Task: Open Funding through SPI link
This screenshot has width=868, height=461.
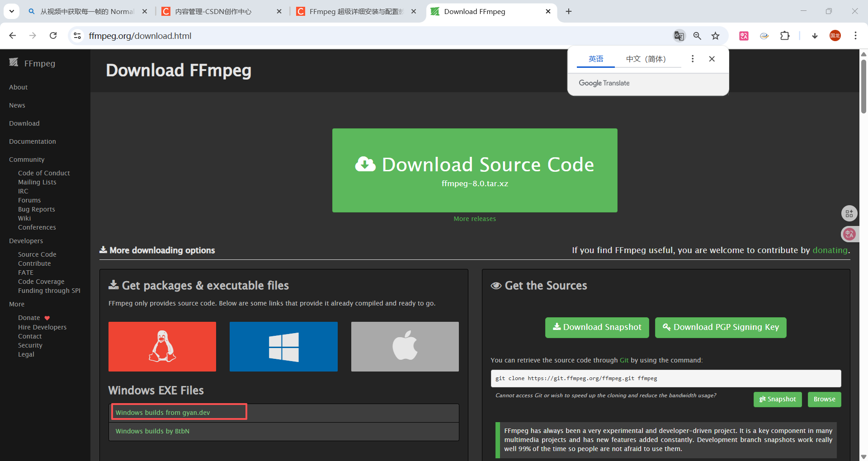Action: click(x=49, y=291)
